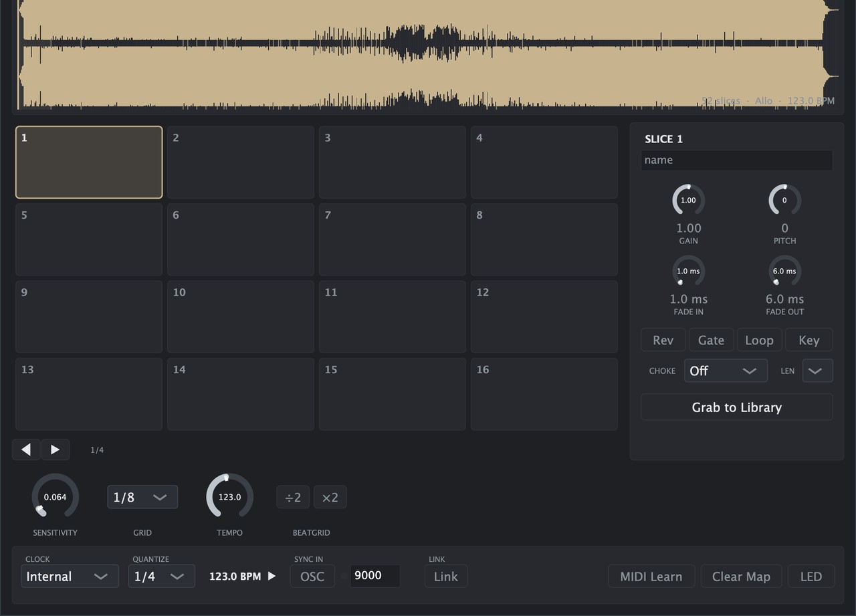Image resolution: width=856 pixels, height=616 pixels.
Task: Select pad 13
Action: [x=89, y=394]
